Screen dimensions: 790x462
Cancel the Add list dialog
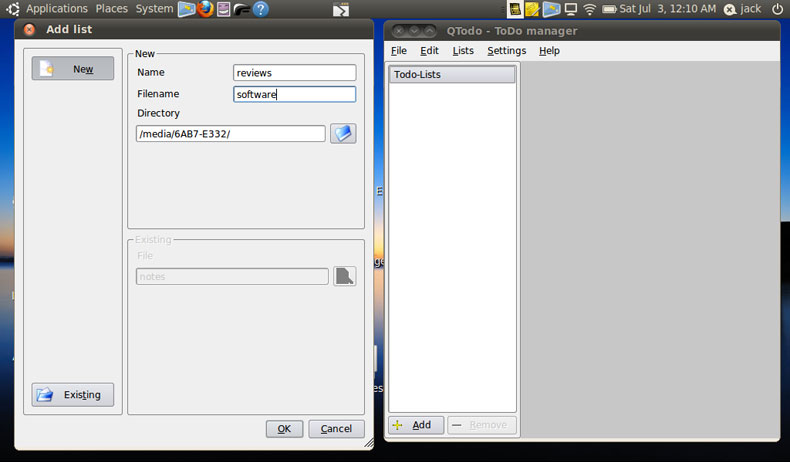pos(336,429)
